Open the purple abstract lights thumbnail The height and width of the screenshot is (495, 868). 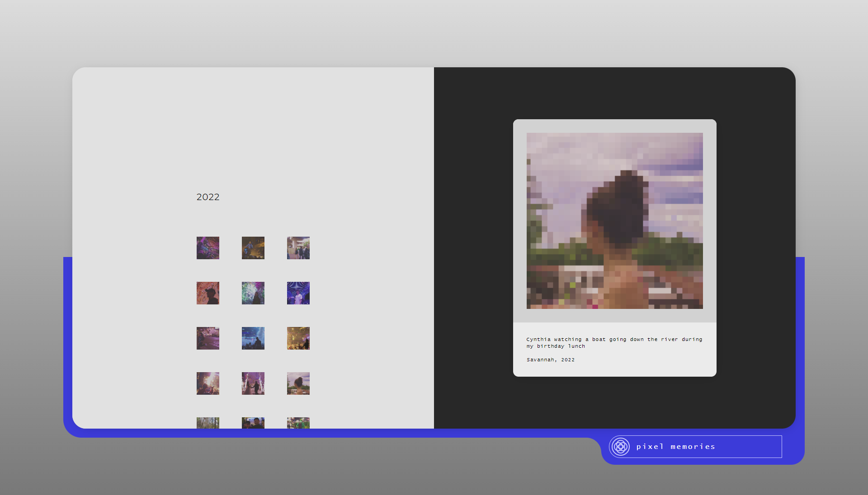pos(208,248)
